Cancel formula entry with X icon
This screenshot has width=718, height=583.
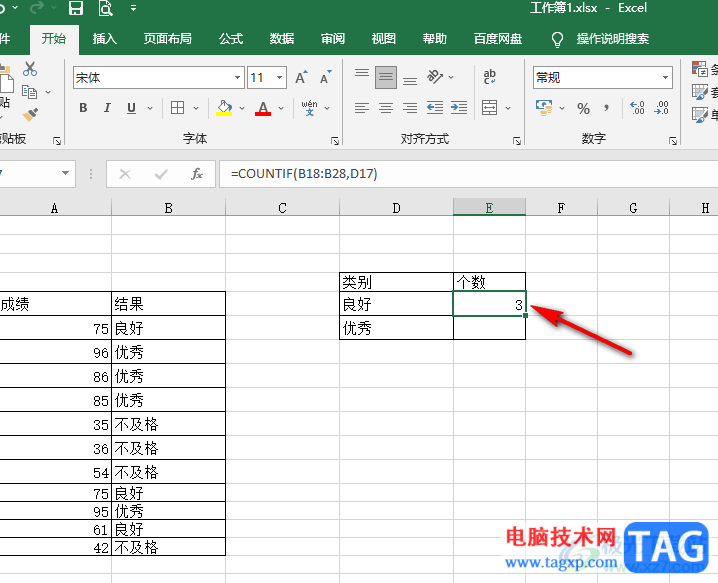[x=125, y=174]
